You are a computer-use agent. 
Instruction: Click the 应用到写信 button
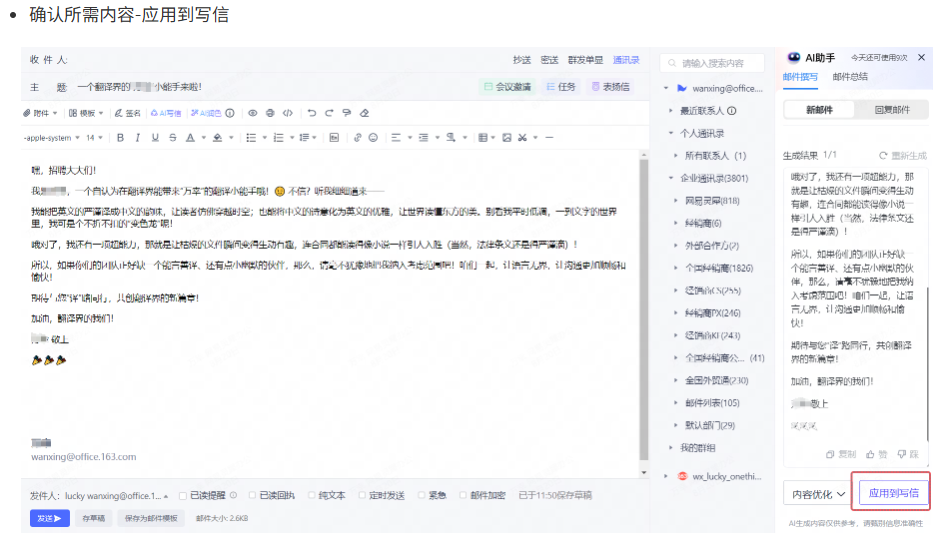coord(893,493)
